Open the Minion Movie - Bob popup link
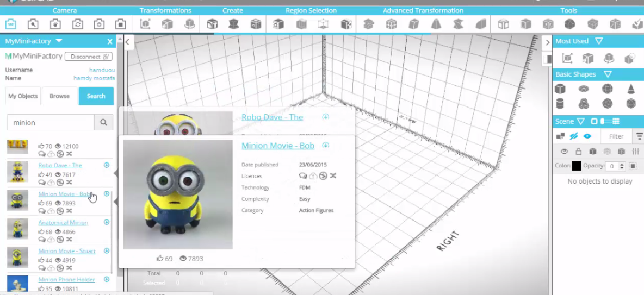Screen dimensions: 644x295 click(x=278, y=146)
